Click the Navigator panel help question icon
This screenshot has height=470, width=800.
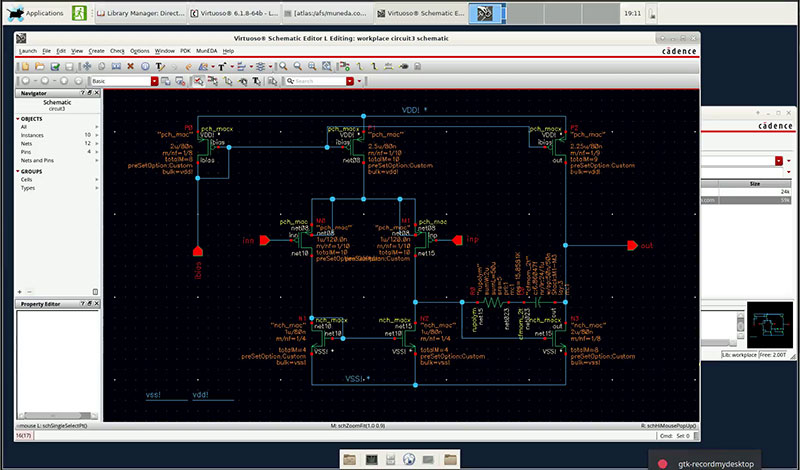(x=83, y=93)
